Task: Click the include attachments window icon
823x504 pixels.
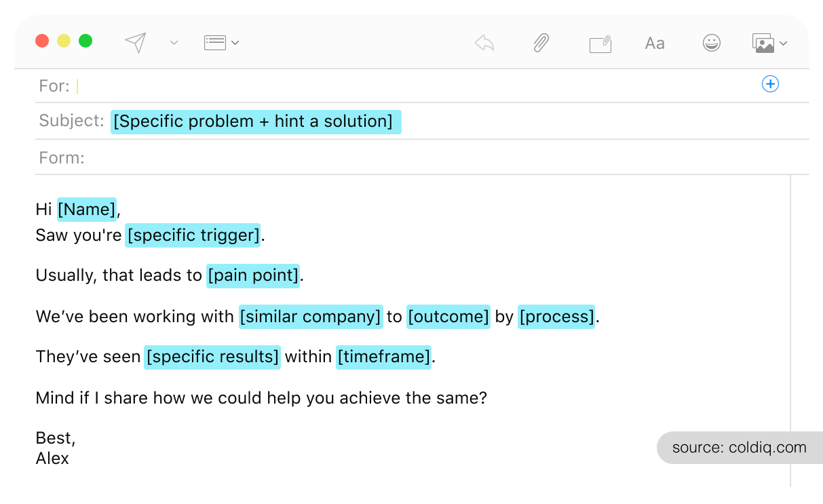Action: tap(600, 44)
